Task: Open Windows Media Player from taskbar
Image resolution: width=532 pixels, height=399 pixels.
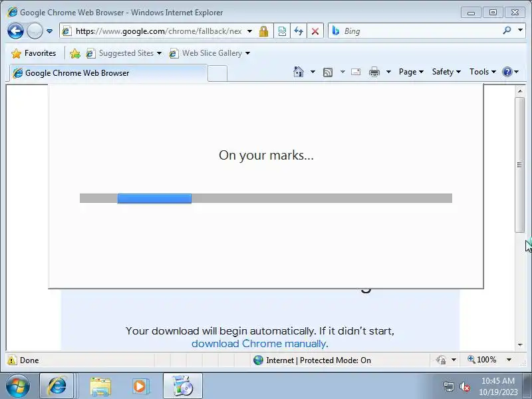Action: coord(140,386)
